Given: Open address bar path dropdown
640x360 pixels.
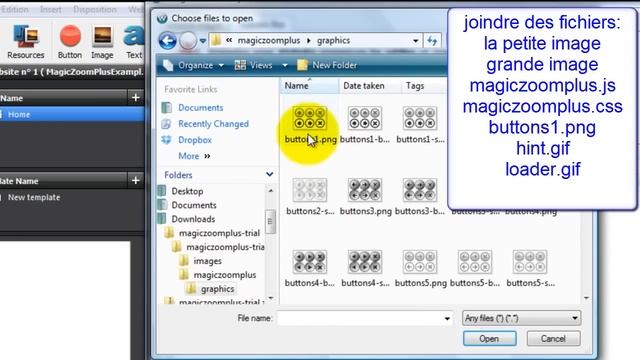Looking at the screenshot, I should click(x=416, y=41).
